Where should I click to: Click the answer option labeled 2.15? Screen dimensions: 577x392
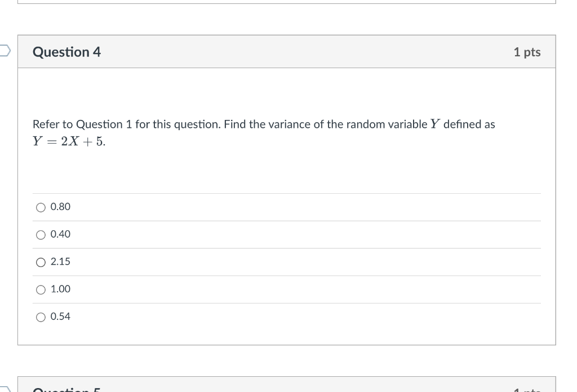pos(60,261)
